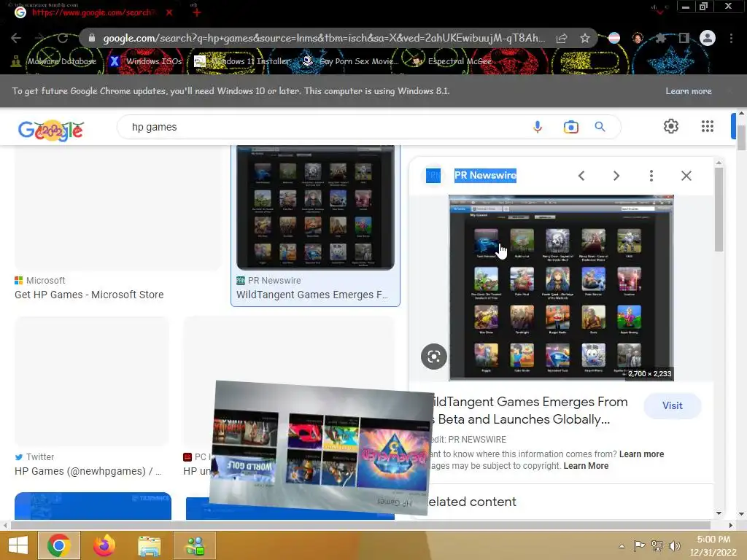Click the preview panel vertical scrollbar
Viewport: 747px width, 560px height.
click(x=719, y=209)
